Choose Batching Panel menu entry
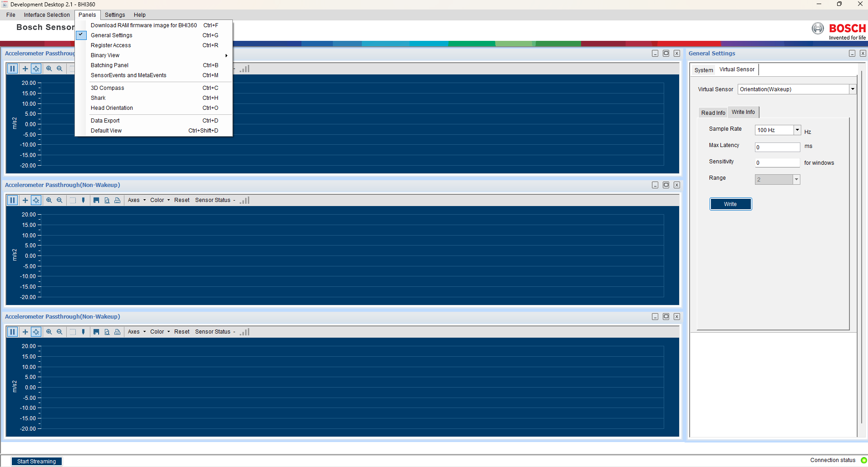Image resolution: width=868 pixels, height=467 pixels. pyautogui.click(x=154, y=65)
